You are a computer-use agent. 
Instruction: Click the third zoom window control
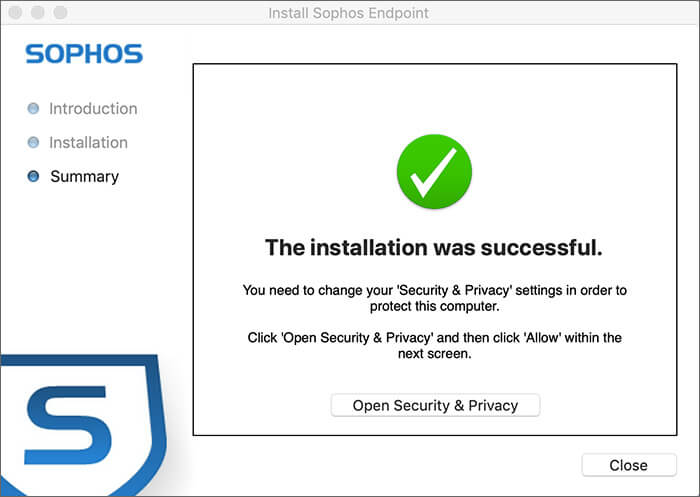click(60, 13)
